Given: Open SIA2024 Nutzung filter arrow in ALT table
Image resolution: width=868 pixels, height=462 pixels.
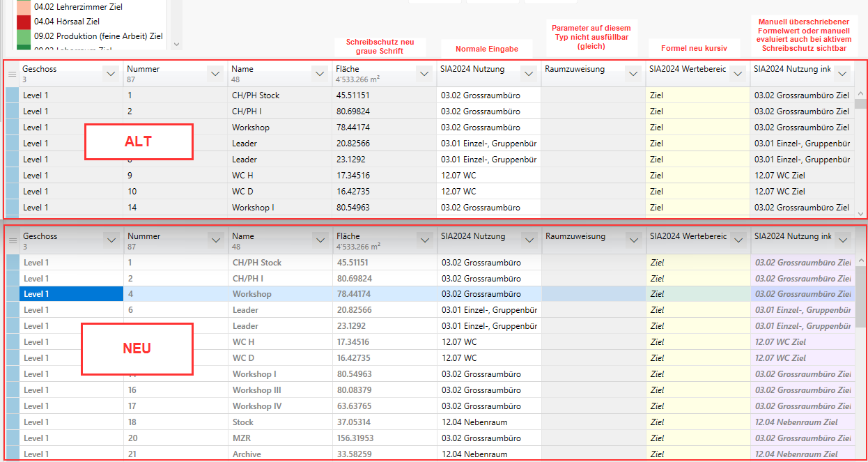Looking at the screenshot, I should pyautogui.click(x=529, y=73).
